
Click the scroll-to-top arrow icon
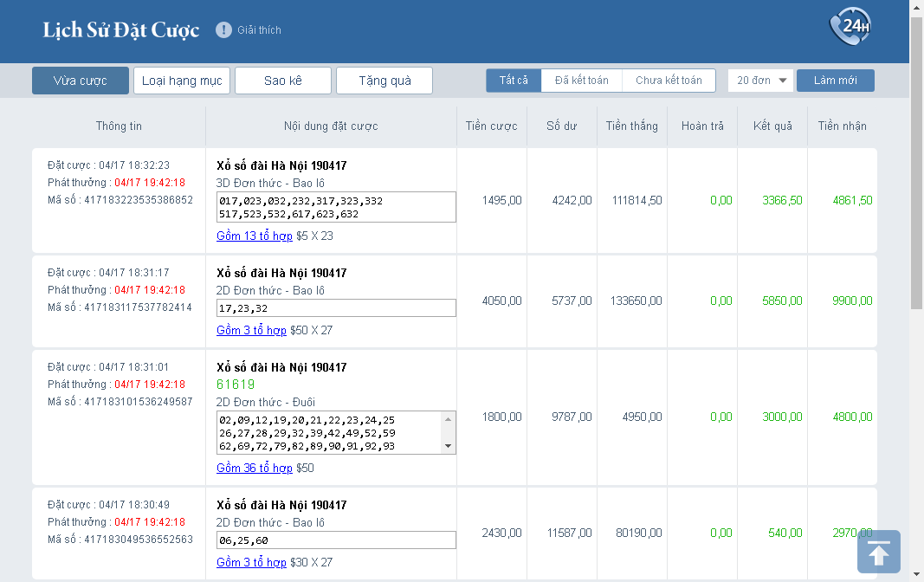tap(878, 552)
